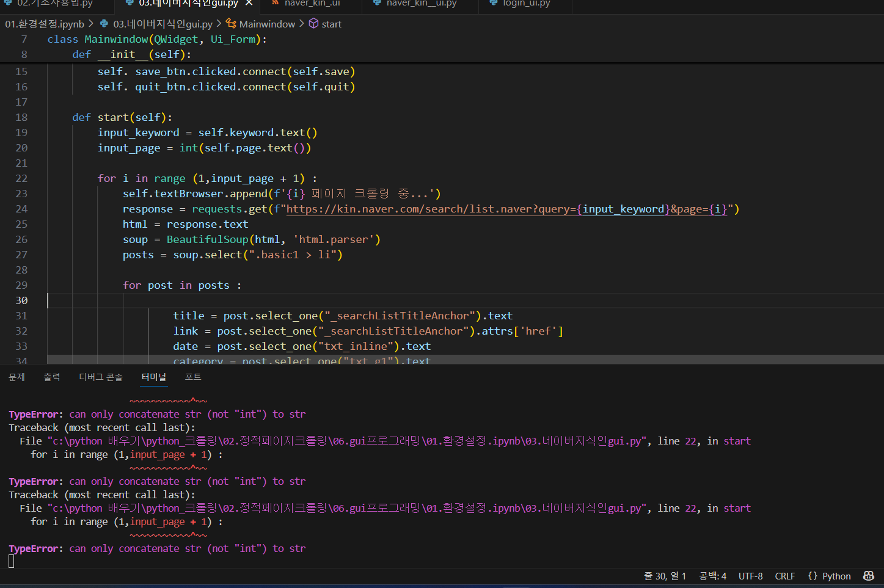Click 'BeautifulSoup' on line 26
This screenshot has height=588, width=884.
pos(208,239)
